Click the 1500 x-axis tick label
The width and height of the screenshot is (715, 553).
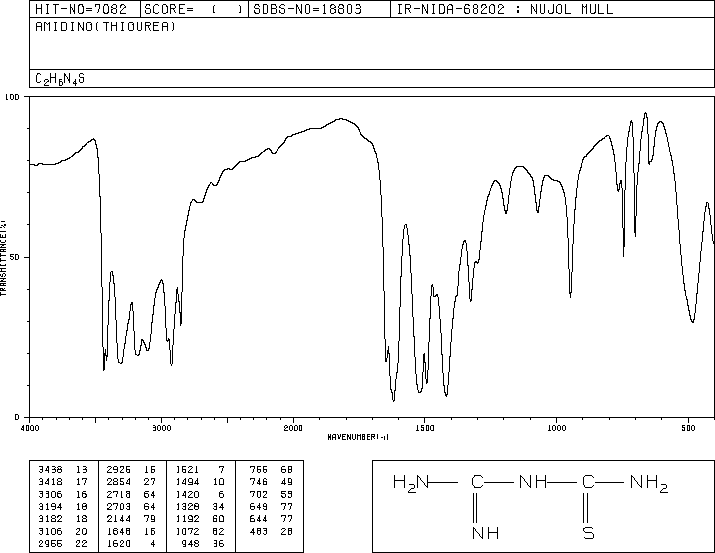(x=425, y=428)
